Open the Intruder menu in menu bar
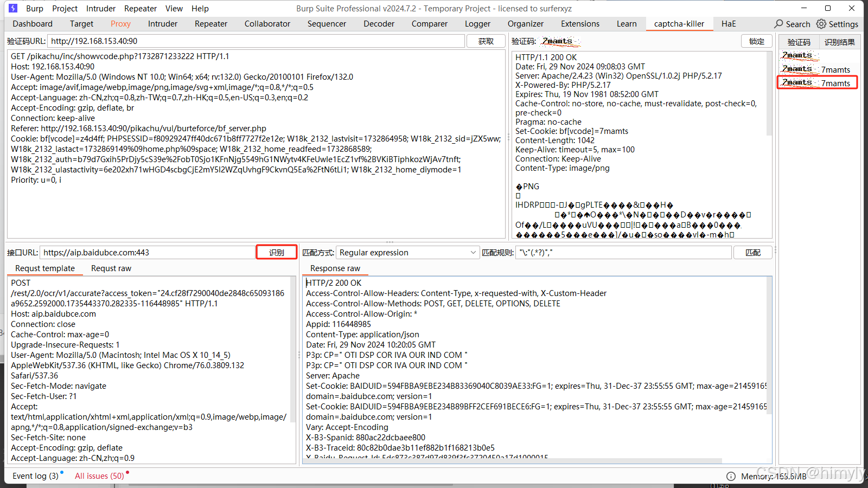Viewport: 868px width, 488px height. [x=101, y=8]
